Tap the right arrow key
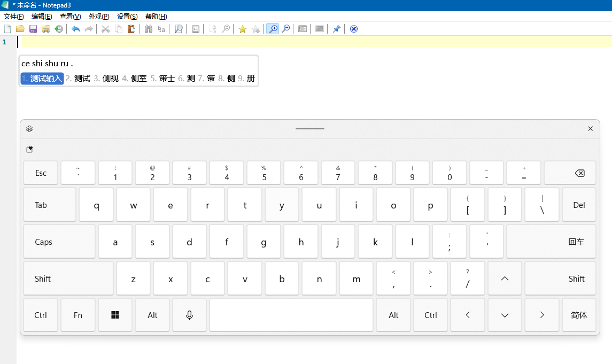Image resolution: width=612 pixels, height=364 pixels. coord(542,315)
